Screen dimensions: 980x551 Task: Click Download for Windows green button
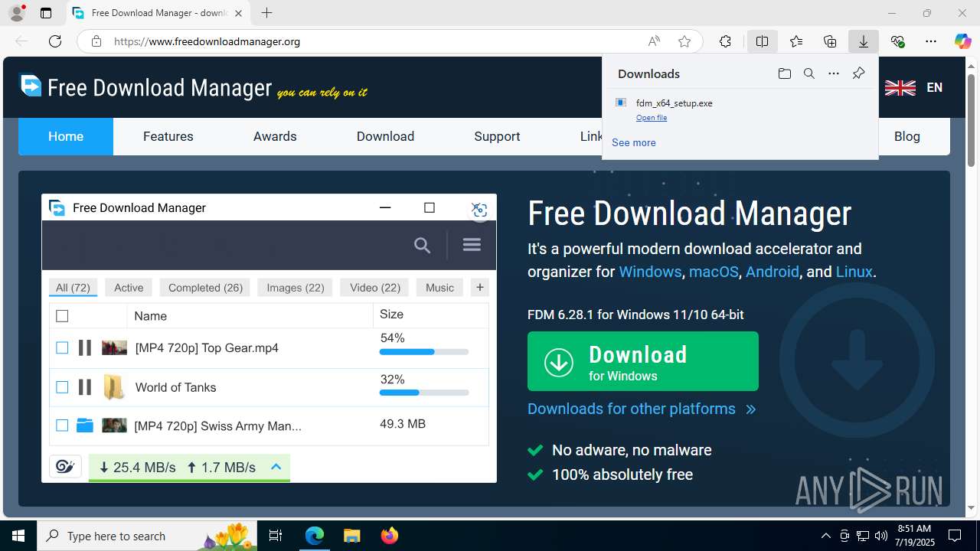tap(643, 361)
